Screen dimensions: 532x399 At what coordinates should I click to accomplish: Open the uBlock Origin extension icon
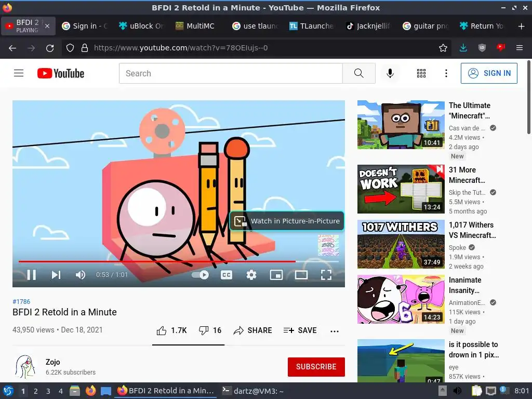pyautogui.click(x=482, y=48)
